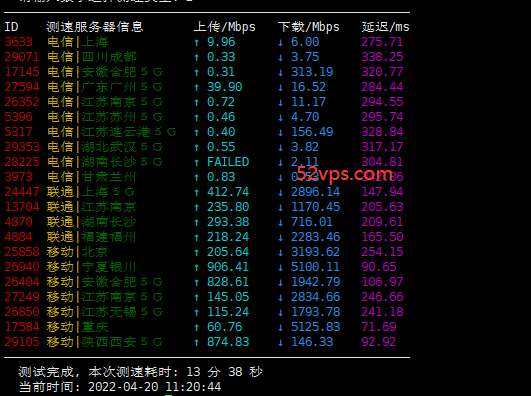The height and width of the screenshot is (396, 531).
Task: Click download value 1170.45
Action: point(315,207)
